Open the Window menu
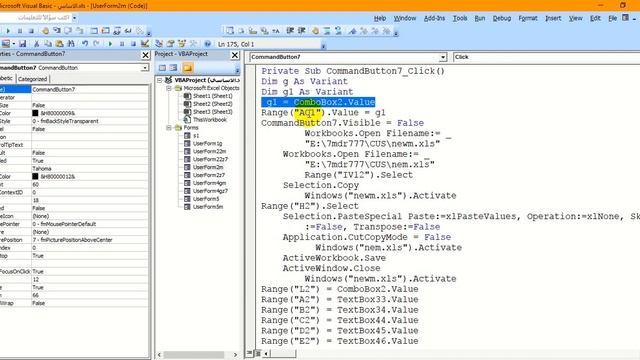Image resolution: width=640 pixels, height=360 pixels. point(404,18)
